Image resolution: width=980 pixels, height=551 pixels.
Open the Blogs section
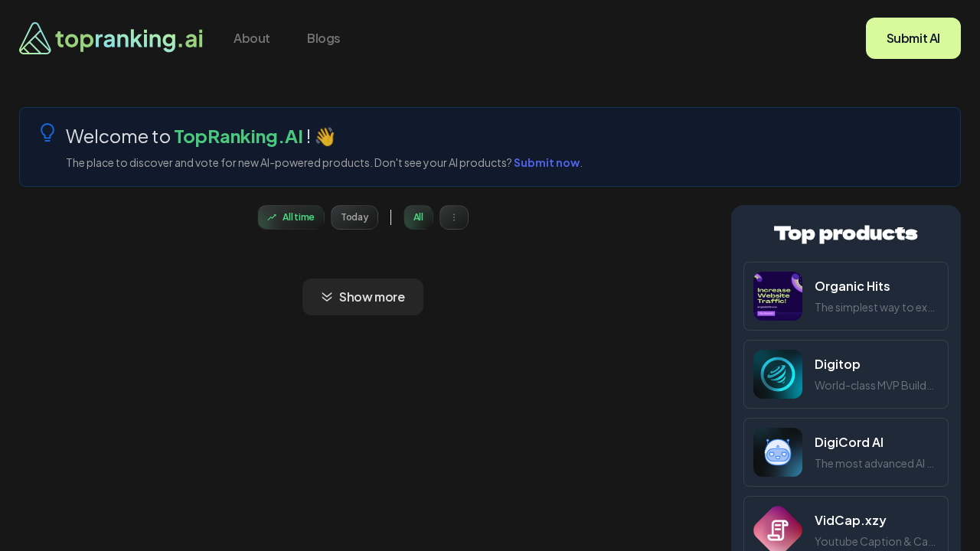coord(323,37)
